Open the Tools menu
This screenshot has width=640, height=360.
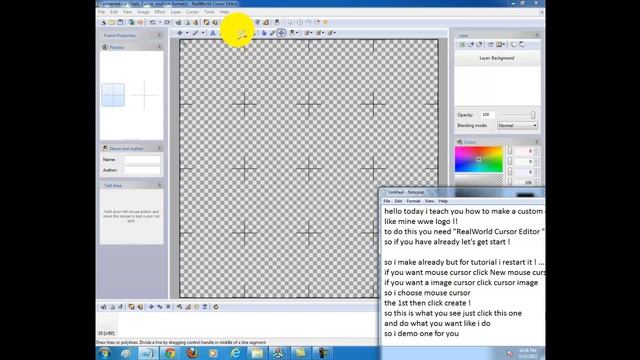209,12
